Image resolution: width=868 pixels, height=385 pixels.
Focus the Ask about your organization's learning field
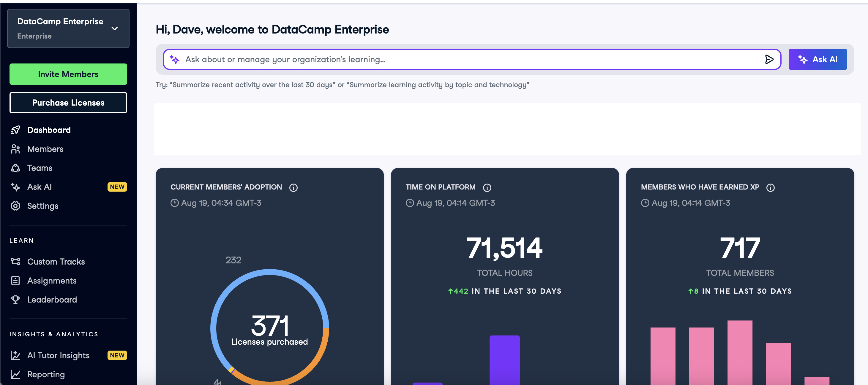tap(472, 59)
